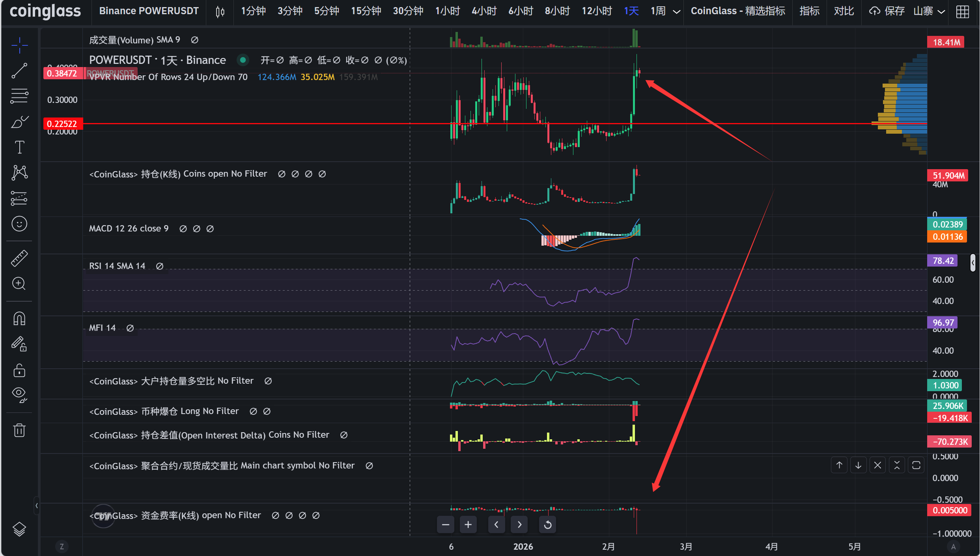The image size is (980, 556).
Task: Click the red 0.22522 price line label
Action: [62, 124]
